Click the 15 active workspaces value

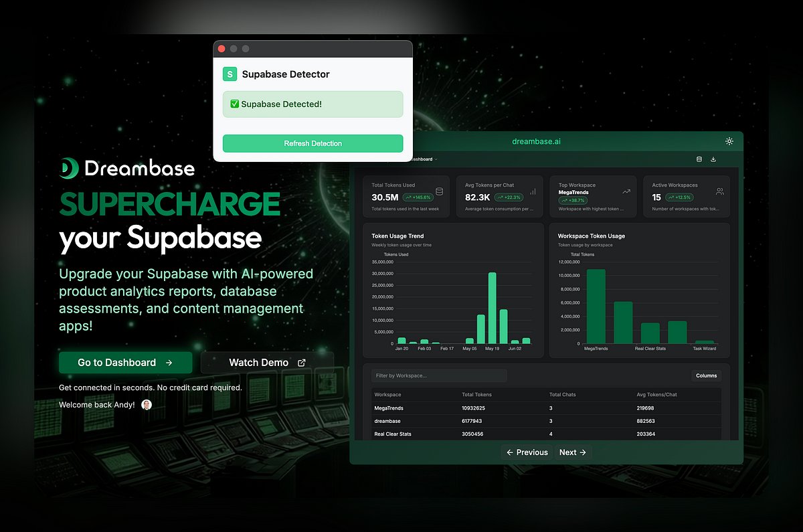[x=656, y=197]
